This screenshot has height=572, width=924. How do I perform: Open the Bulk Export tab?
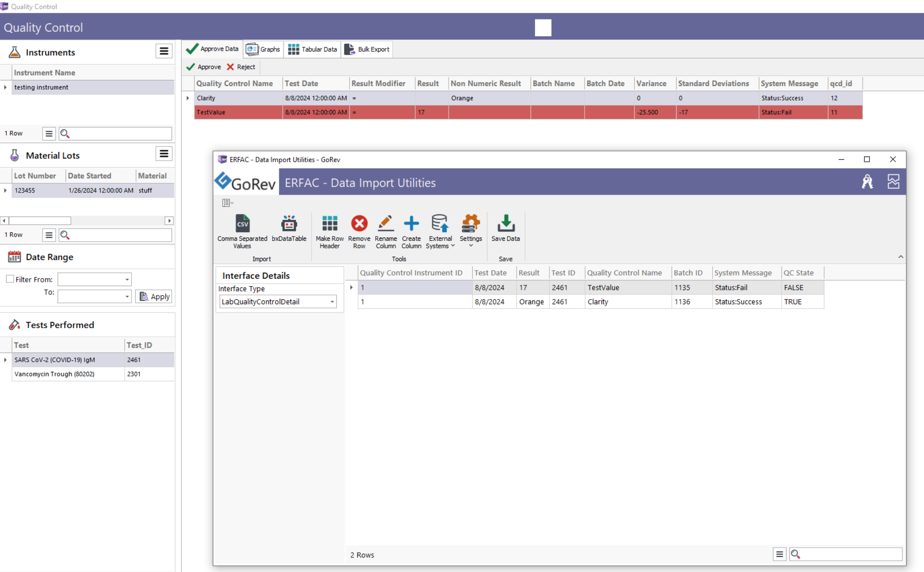pos(367,49)
